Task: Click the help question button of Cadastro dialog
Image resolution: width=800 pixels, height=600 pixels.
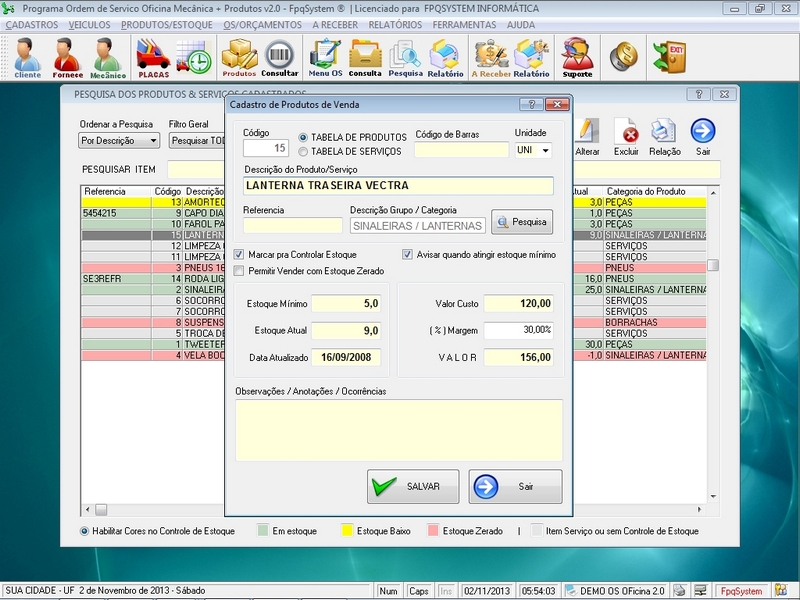Action: [531, 104]
